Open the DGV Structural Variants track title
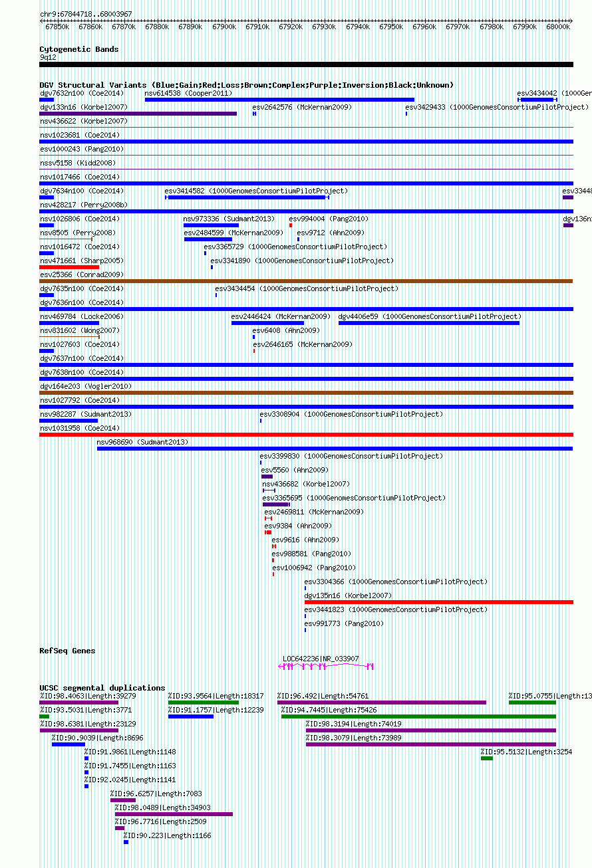Viewport: 592px width, 868px height. click(247, 85)
